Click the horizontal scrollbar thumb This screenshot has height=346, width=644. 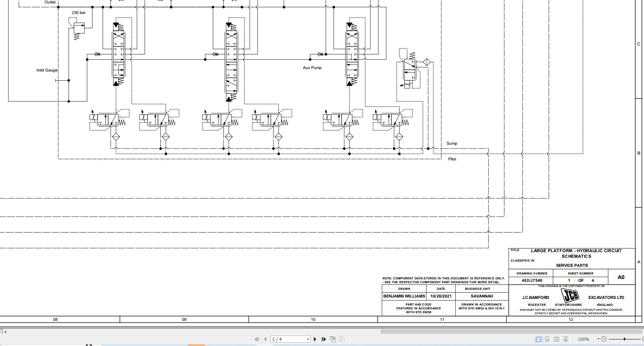point(511,331)
